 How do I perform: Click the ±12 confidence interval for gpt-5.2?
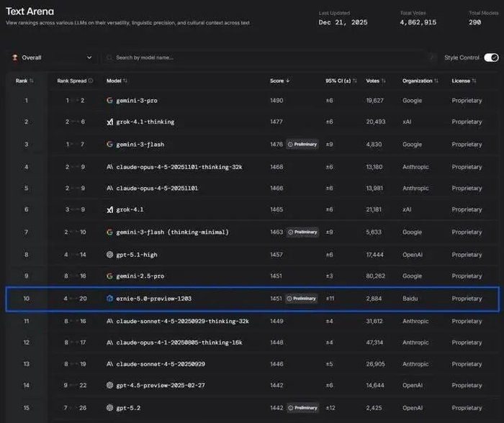330,408
